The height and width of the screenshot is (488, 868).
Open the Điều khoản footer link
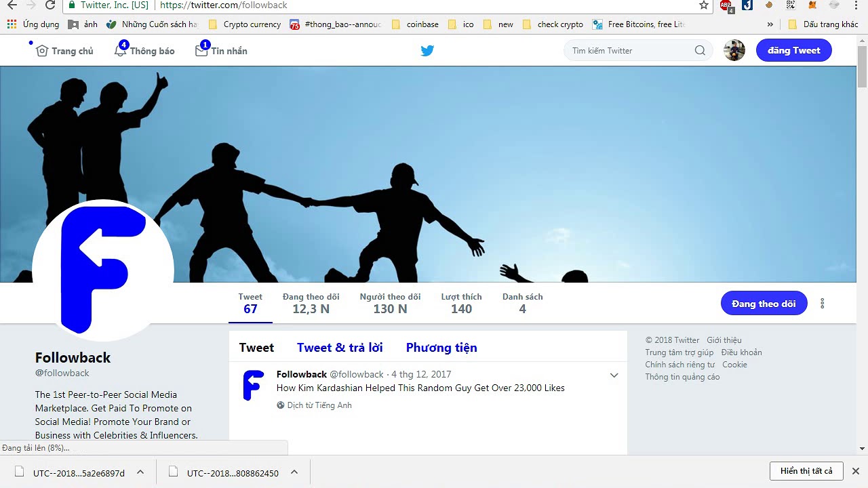742,352
